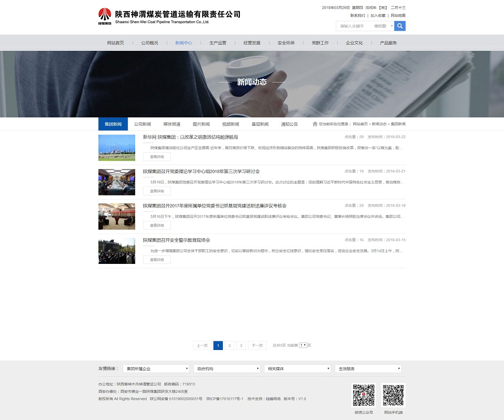Click the 联系我们 link in header

pos(358,16)
